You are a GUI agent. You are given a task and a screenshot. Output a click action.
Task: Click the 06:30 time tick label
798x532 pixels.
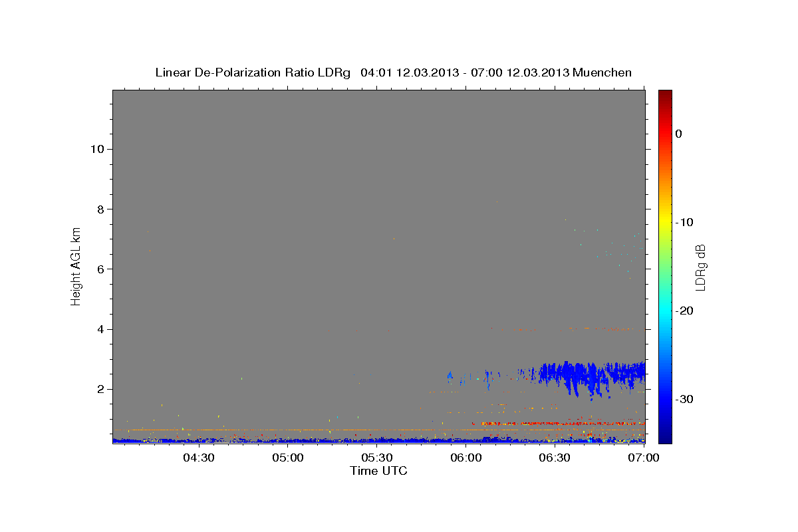pos(554,458)
